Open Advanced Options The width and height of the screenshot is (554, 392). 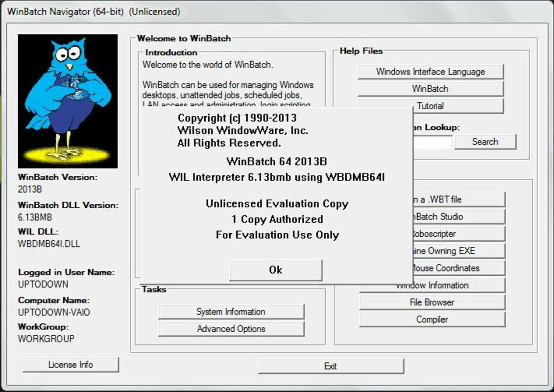(231, 329)
